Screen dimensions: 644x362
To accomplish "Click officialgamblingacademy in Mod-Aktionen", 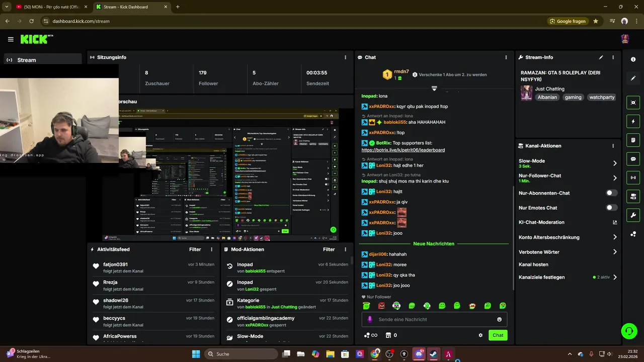I will click(x=266, y=318).
